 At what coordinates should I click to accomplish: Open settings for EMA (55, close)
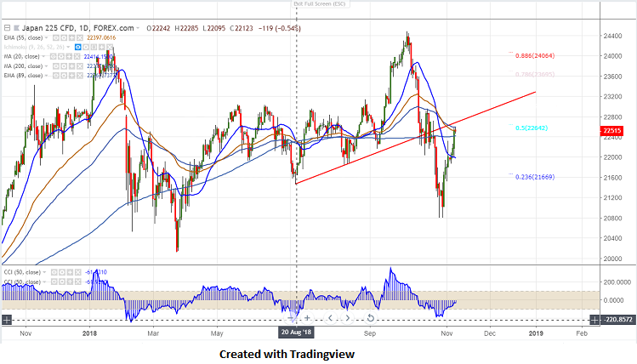coord(64,37)
